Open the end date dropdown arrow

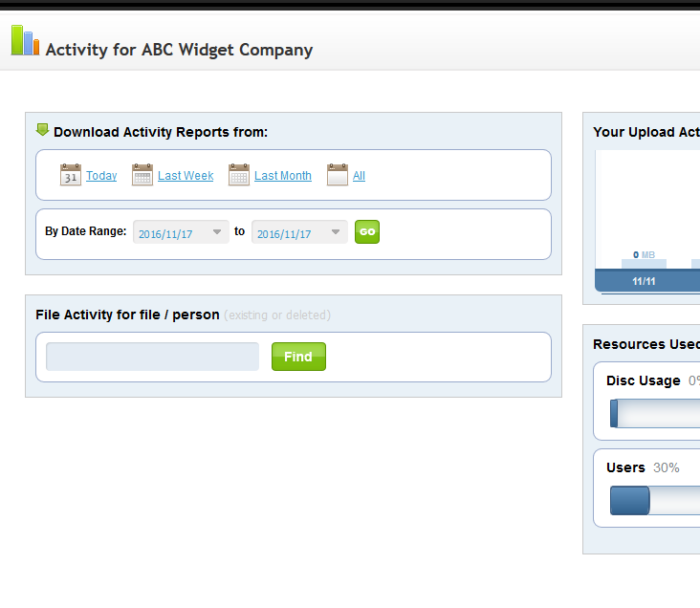[336, 231]
